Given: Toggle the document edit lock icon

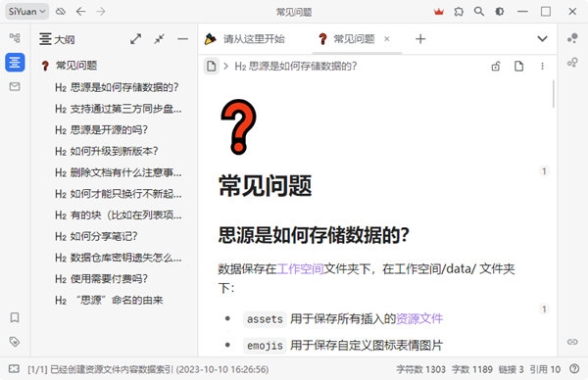Looking at the screenshot, I should pos(496,67).
